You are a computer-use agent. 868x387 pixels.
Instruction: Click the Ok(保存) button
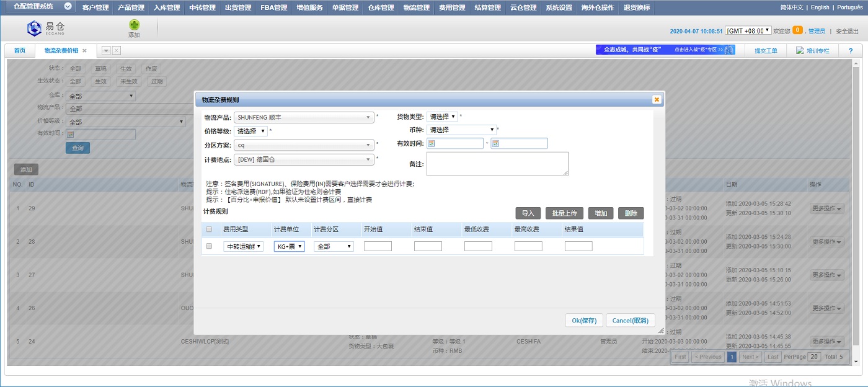coord(583,321)
